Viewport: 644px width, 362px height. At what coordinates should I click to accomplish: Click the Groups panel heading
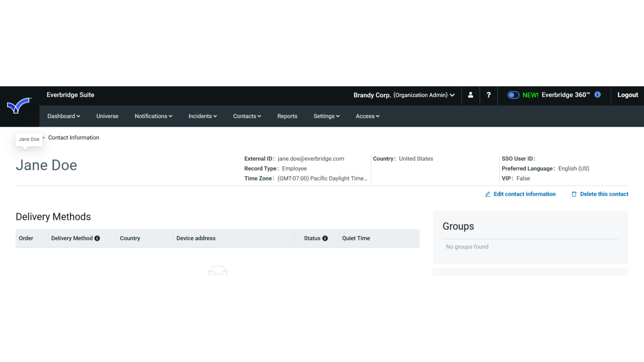pyautogui.click(x=458, y=226)
